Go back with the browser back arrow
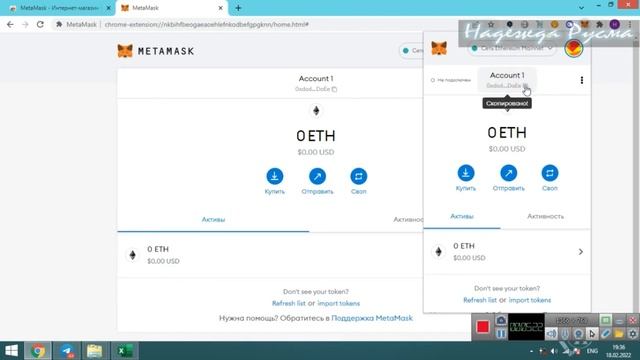Viewport: 640px width, 360px height. pyautogui.click(x=10, y=24)
